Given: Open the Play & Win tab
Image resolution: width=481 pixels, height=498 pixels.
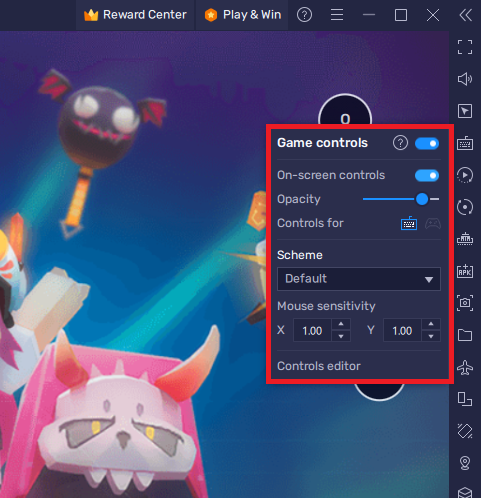Looking at the screenshot, I should 243,15.
